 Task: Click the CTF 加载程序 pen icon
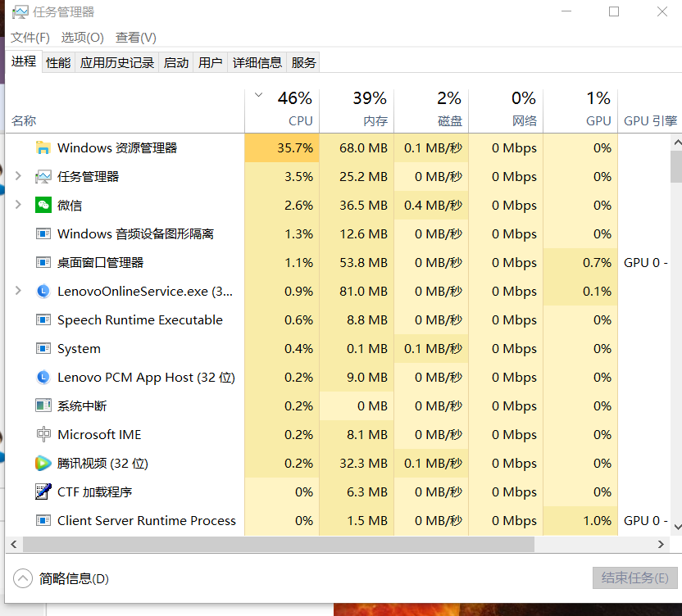[43, 491]
